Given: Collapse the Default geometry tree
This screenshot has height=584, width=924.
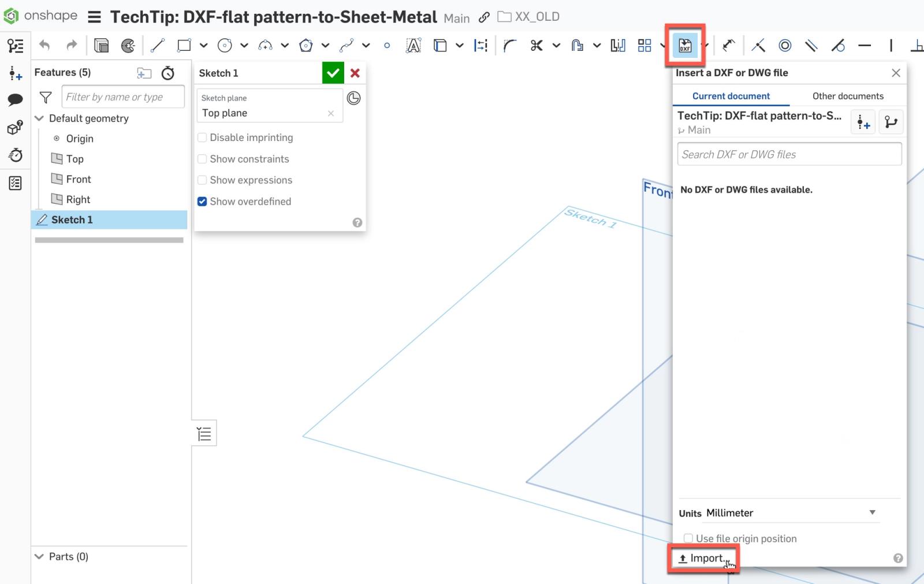Looking at the screenshot, I should pyautogui.click(x=39, y=118).
